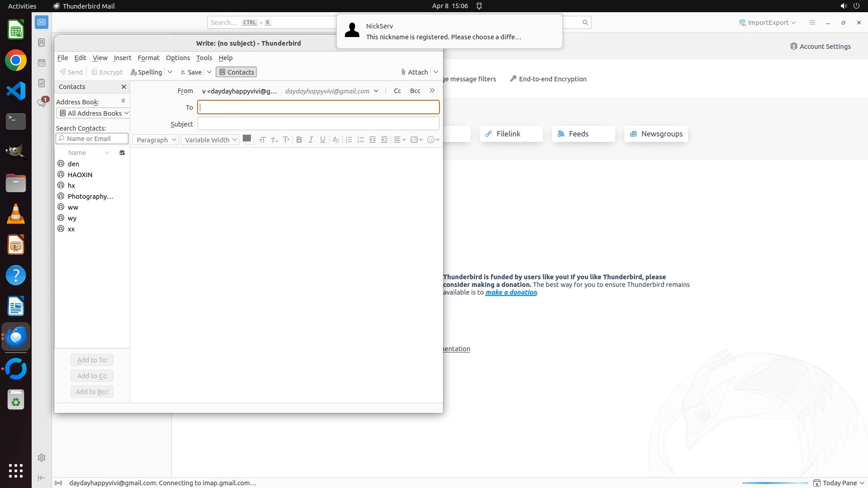
Task: Follow the make a donation link
Action: pos(511,292)
